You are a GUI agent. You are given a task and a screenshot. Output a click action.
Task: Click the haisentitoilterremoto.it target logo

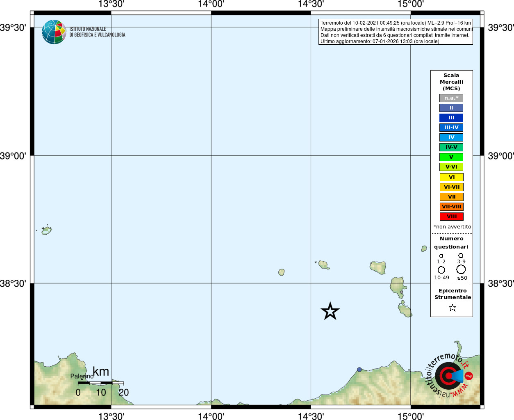click(x=449, y=376)
